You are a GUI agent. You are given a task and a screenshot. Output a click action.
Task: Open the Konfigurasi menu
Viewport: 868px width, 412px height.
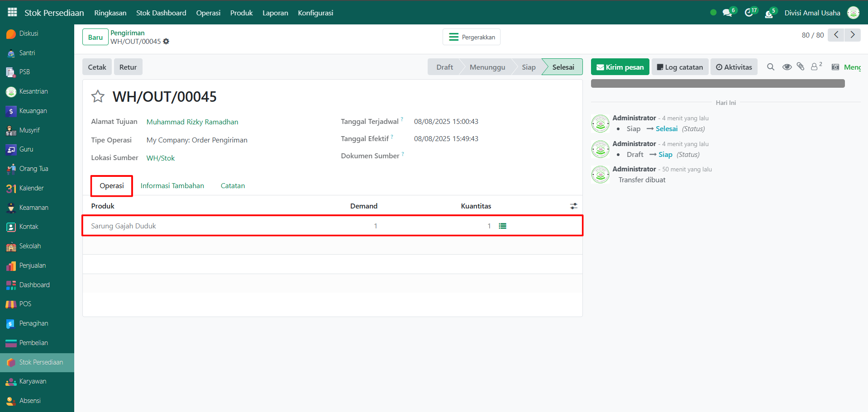pos(315,13)
